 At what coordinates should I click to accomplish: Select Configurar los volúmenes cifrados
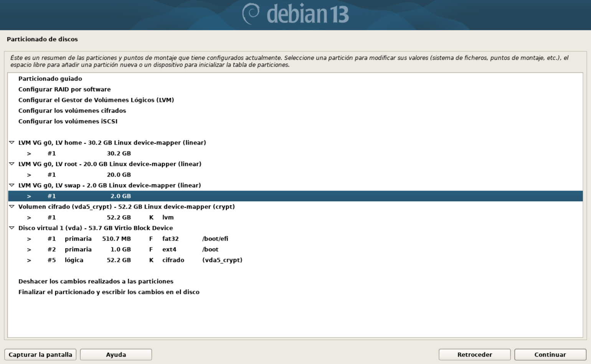(x=72, y=111)
